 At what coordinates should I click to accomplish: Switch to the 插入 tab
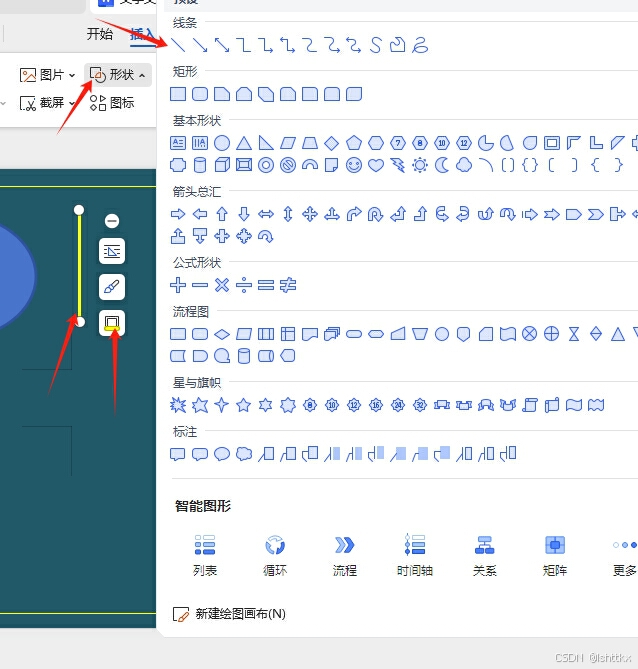point(142,34)
